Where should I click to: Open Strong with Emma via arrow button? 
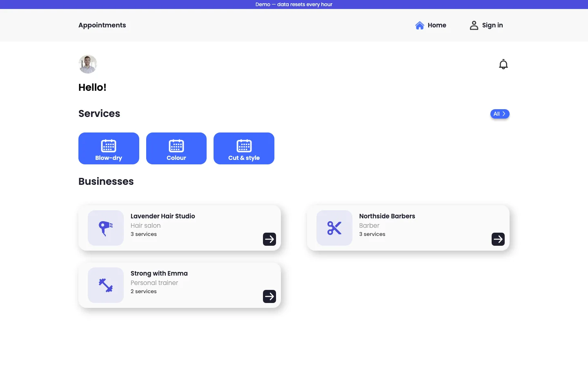[x=269, y=296]
